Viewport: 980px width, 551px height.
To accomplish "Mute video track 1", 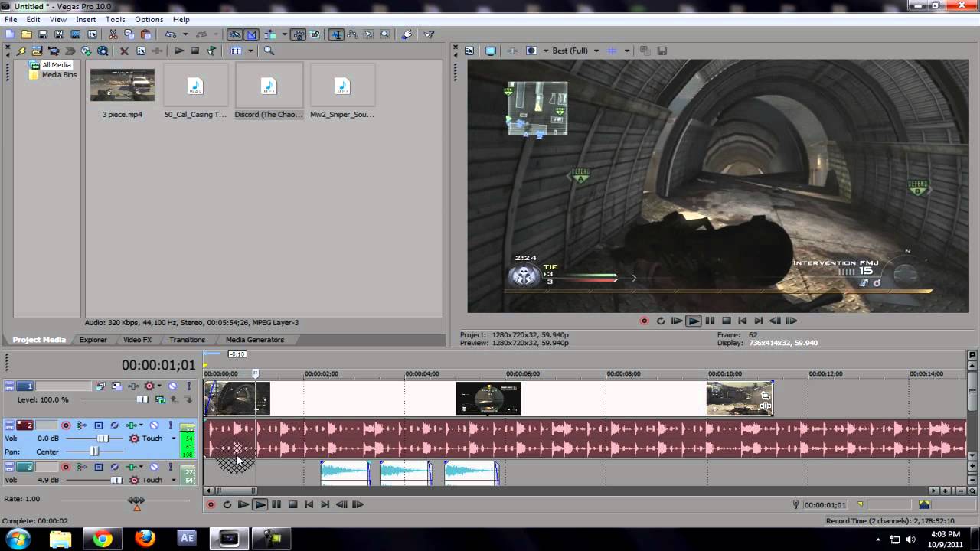I will (172, 386).
